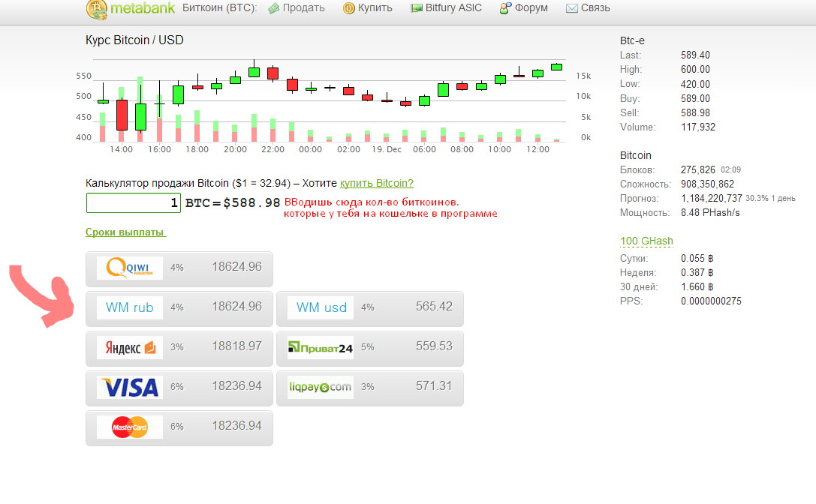Click the 4% fee on QIWI row
The height and width of the screenshot is (504, 816).
click(x=177, y=268)
